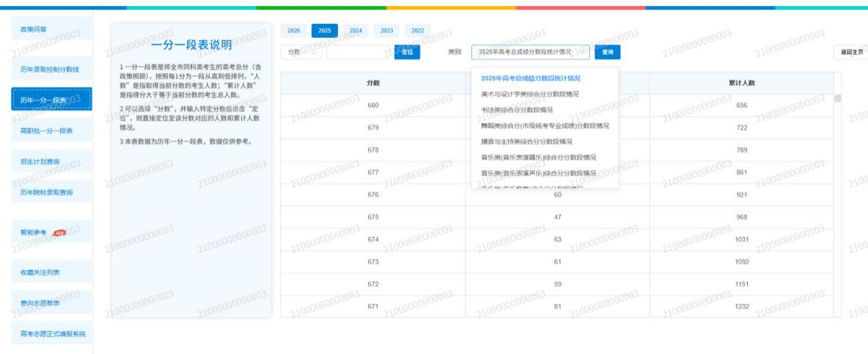Viewport: 868px width, 354px height.
Task: Click the 人数 value 81 in row 671
Action: pyautogui.click(x=558, y=306)
